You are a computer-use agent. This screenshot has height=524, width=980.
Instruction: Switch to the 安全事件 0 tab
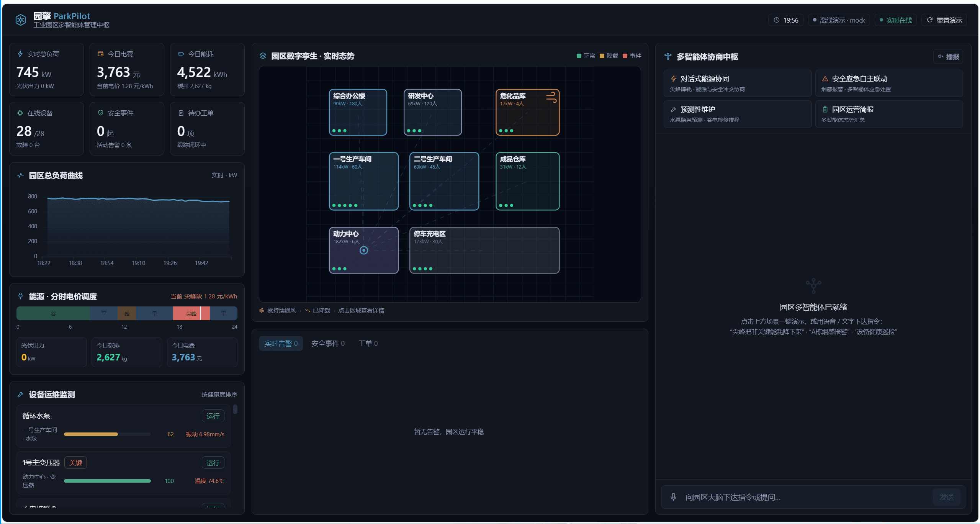328,343
